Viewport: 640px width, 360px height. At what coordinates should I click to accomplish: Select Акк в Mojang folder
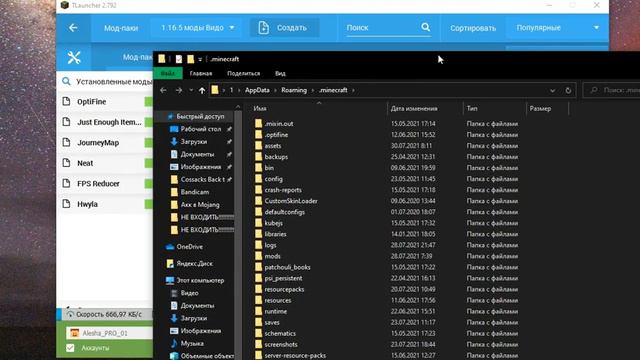pos(201,204)
